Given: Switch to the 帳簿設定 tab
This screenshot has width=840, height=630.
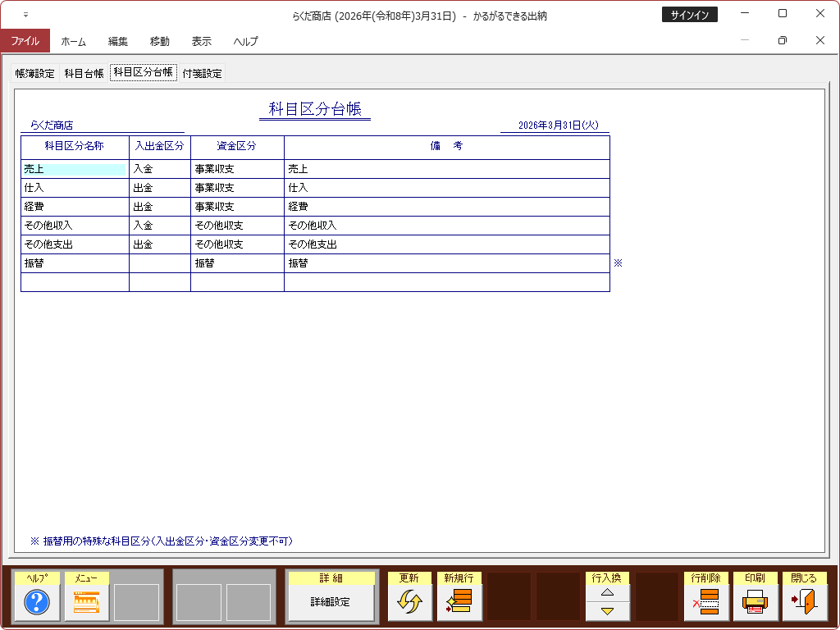Looking at the screenshot, I should coord(35,73).
